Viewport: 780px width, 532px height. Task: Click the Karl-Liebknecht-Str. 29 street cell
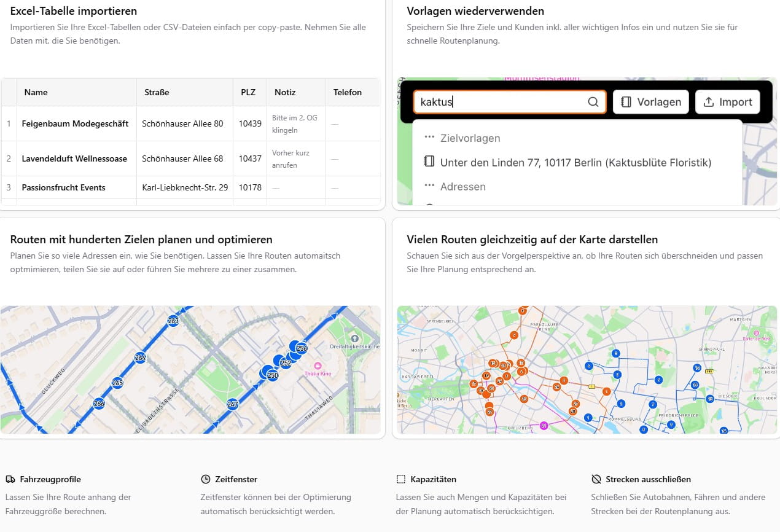185,187
